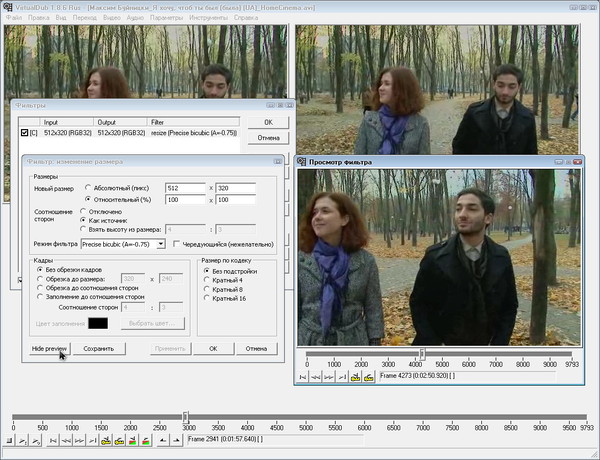Go to end in main toolbar
Viewport: 600px width, 460px height.
click(92, 440)
